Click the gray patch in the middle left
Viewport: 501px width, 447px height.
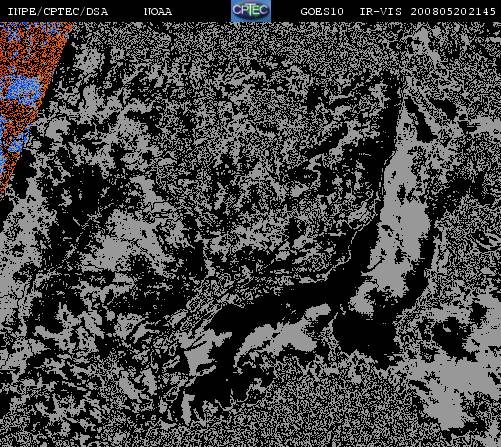click(117, 247)
